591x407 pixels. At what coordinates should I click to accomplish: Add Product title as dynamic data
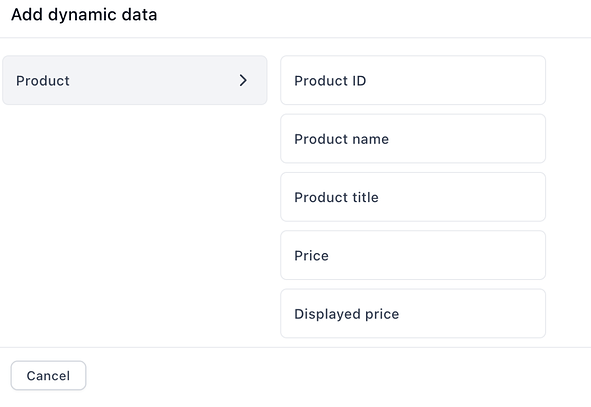[413, 197]
